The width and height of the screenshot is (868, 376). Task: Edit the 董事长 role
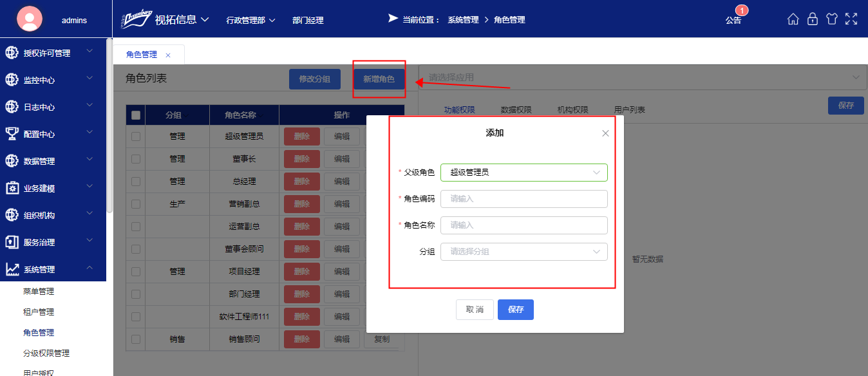342,159
